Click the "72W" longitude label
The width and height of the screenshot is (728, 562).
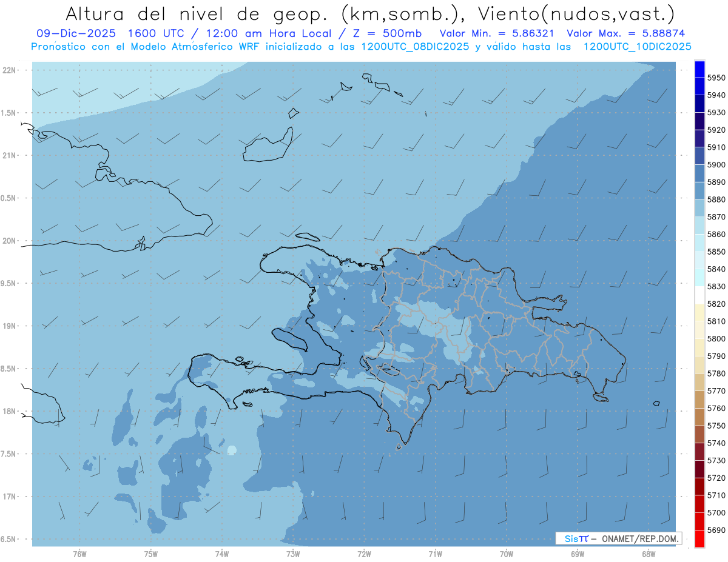click(x=364, y=554)
